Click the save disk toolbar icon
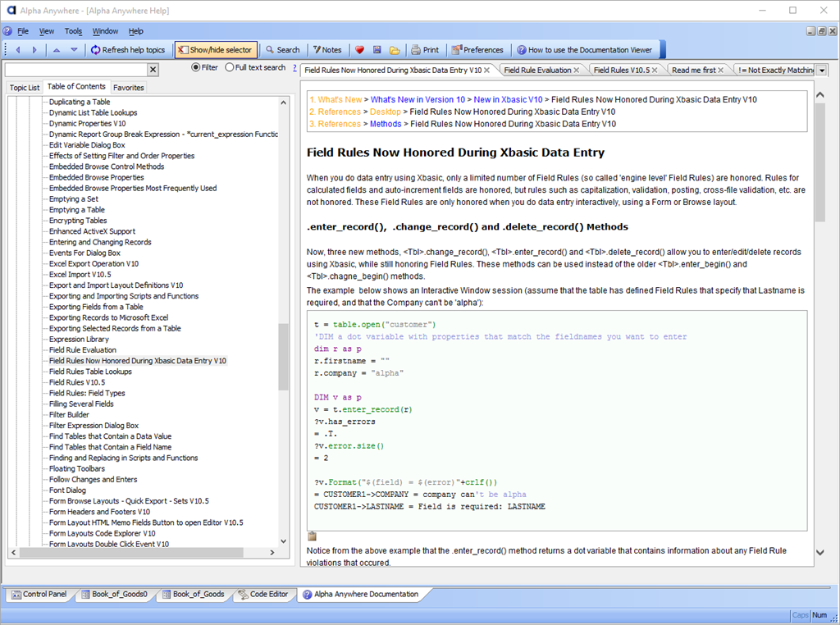 coord(377,50)
